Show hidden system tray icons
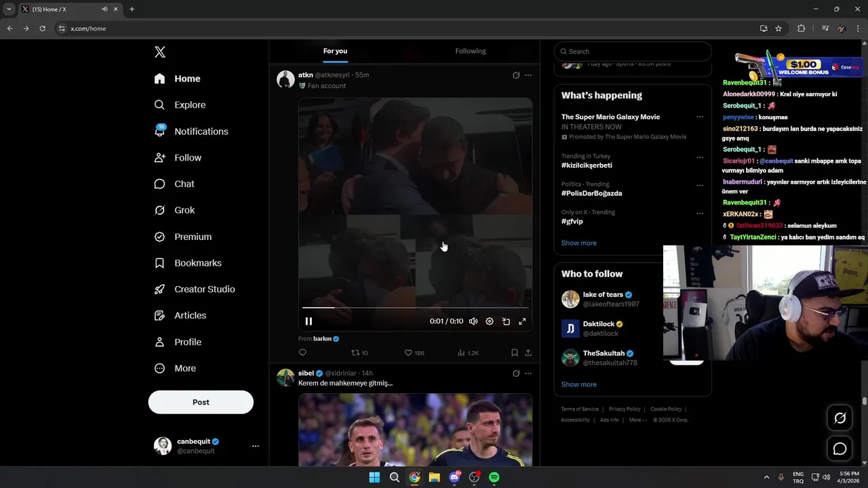 pos(766,477)
